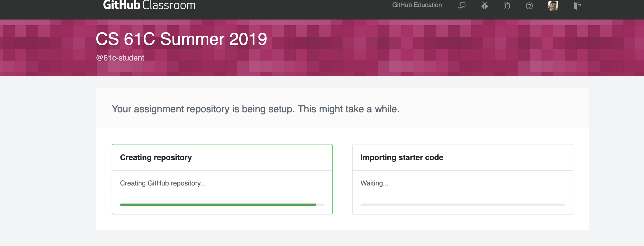Viewport: 644px width, 246px height.
Task: Click the Creating repository heading
Action: click(156, 157)
